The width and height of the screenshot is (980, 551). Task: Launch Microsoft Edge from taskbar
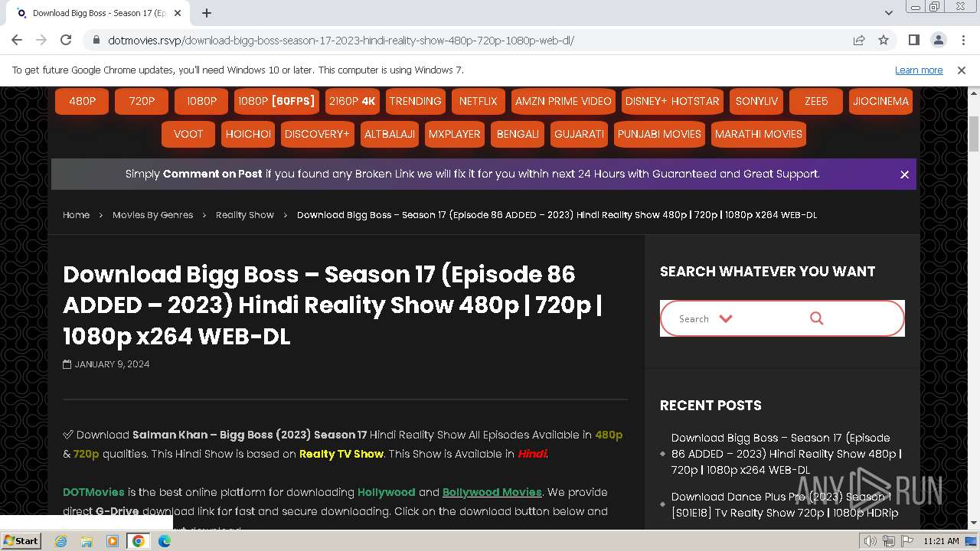165,541
